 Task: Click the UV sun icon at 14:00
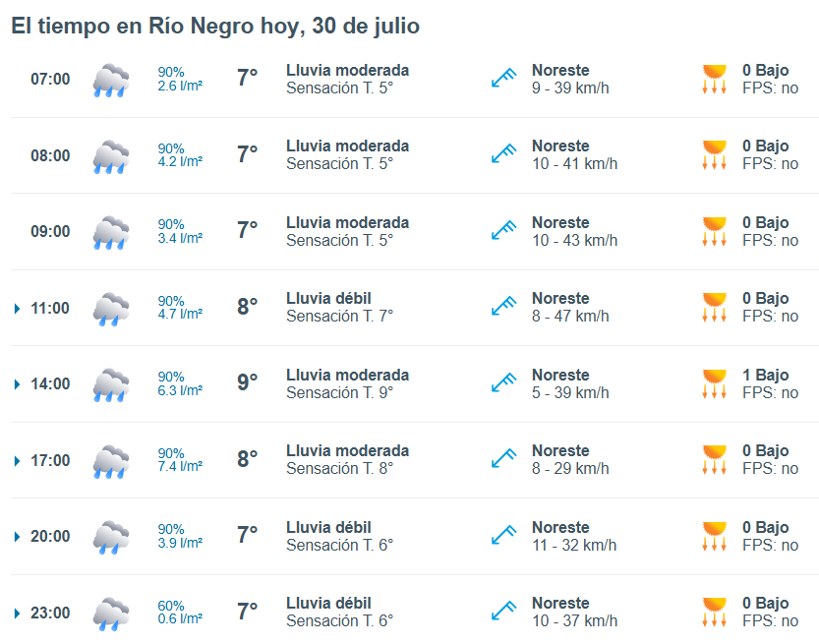pyautogui.click(x=714, y=383)
